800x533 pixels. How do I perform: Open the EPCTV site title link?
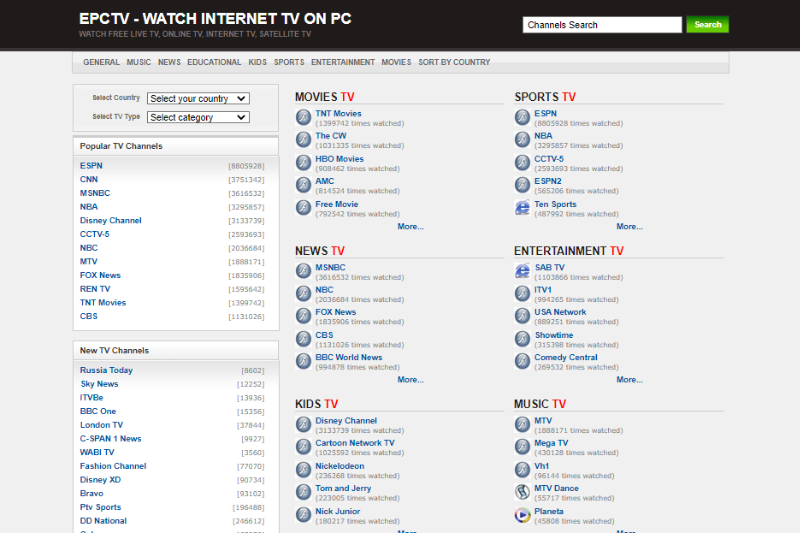pos(215,19)
